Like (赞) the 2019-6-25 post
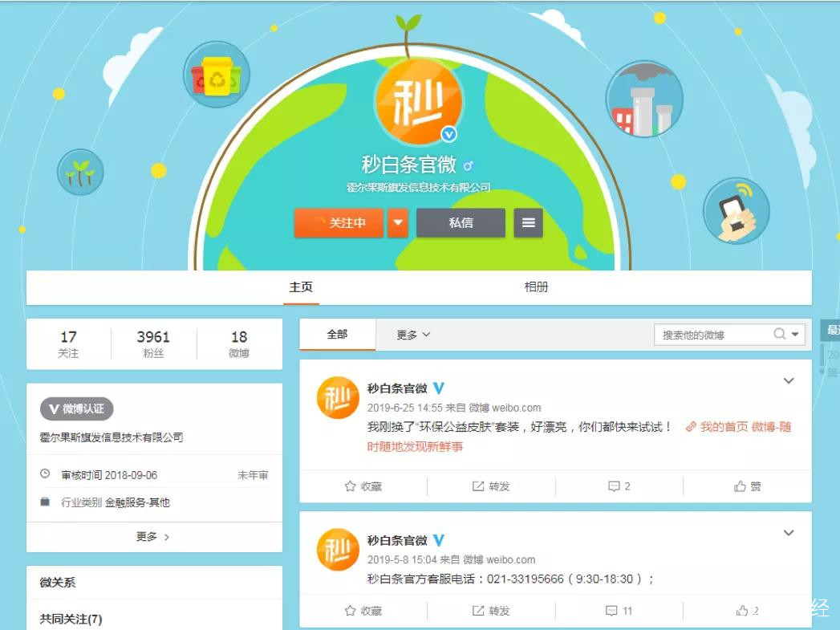Screen dimensions: 840x630 click(x=747, y=486)
